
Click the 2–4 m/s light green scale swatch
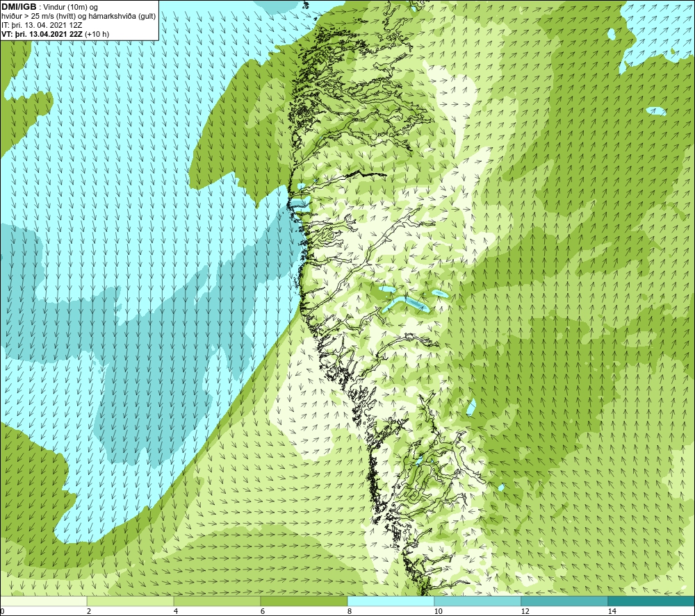pos(131,601)
